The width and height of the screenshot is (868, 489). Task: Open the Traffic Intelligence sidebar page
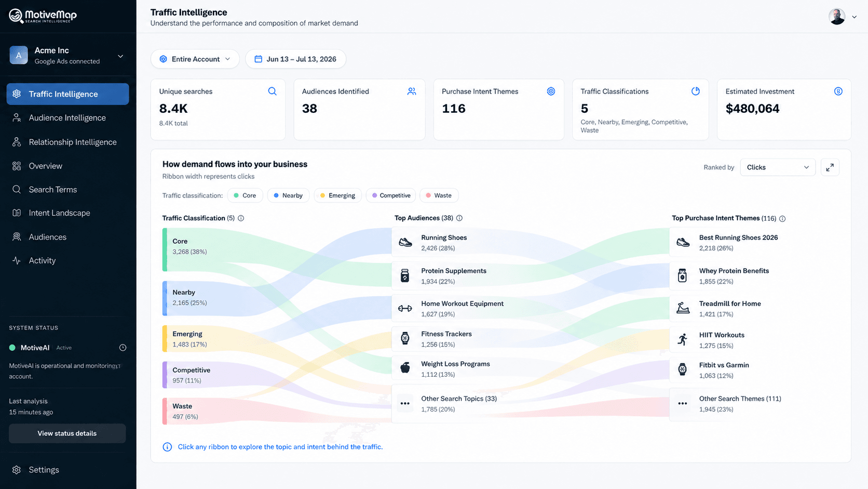pos(67,94)
